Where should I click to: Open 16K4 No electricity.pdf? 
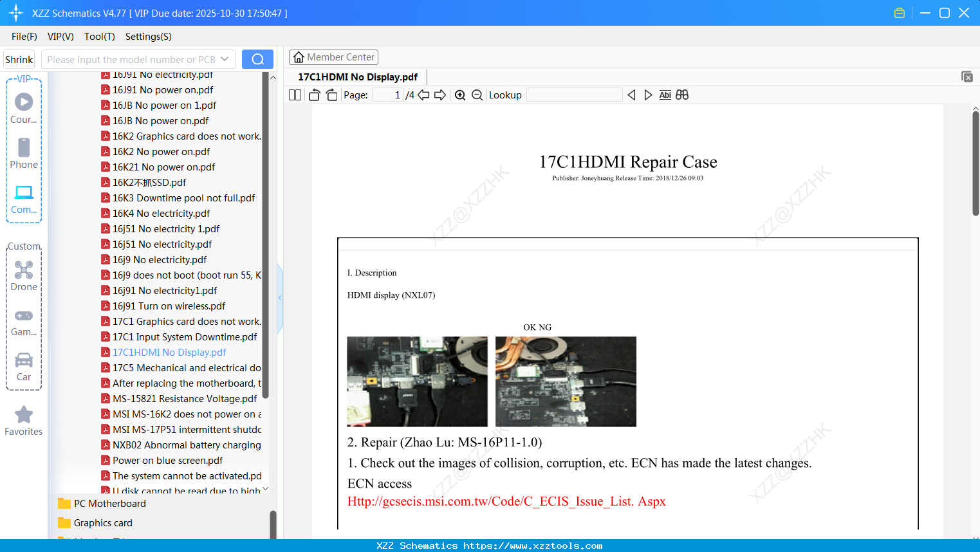click(x=156, y=214)
